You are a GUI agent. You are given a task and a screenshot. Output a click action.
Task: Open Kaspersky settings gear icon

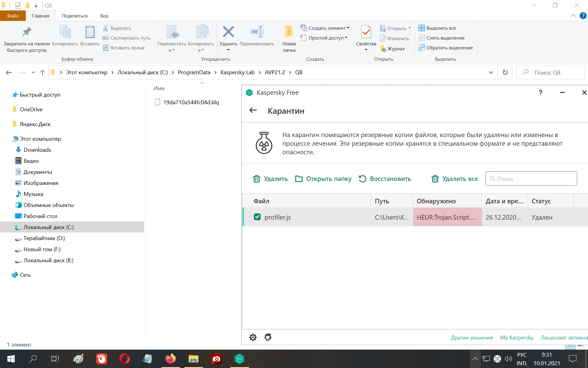[x=253, y=337]
